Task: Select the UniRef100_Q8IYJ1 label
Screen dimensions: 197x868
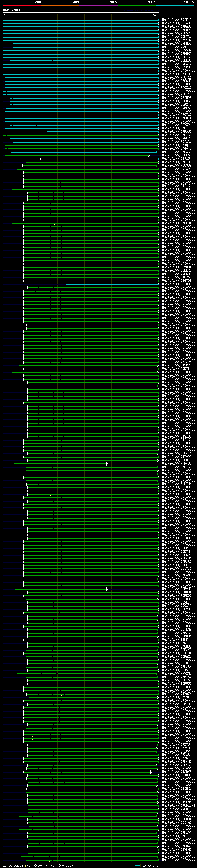Action: 177,569
